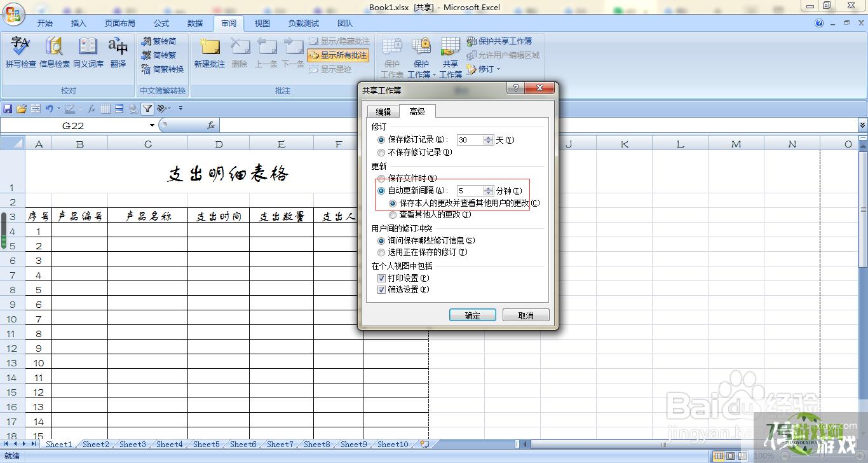Uncheck 打印设置 checkbox
The width and height of the screenshot is (868, 463).
tap(381, 279)
